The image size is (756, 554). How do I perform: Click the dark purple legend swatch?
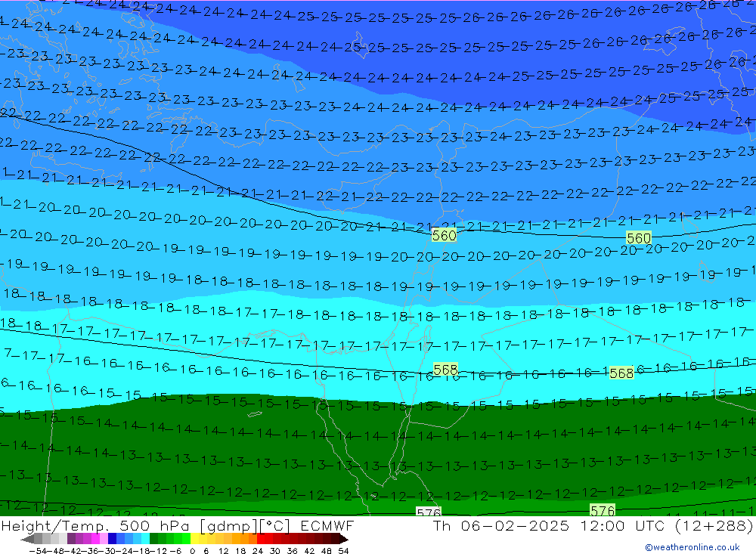click(x=71, y=538)
